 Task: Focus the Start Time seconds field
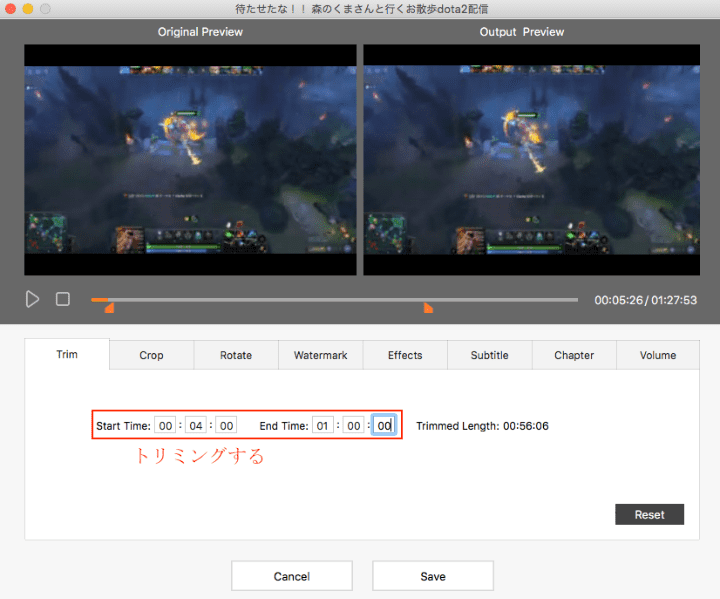226,426
